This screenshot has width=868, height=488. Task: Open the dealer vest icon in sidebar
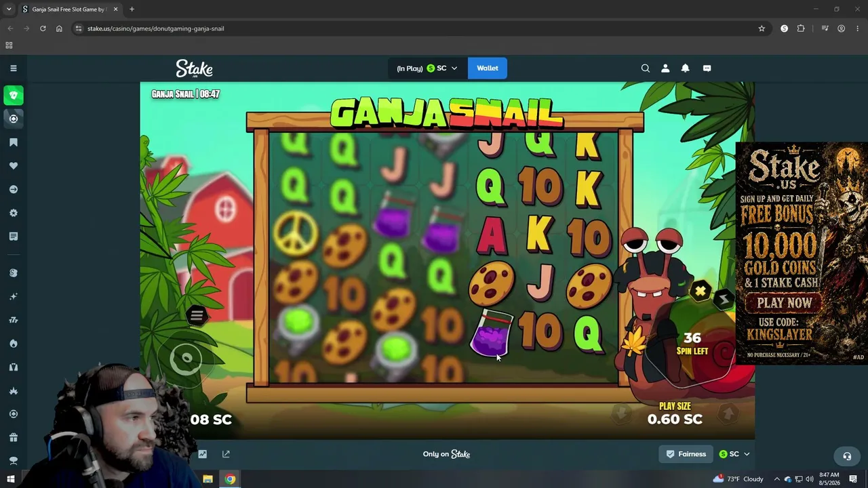pos(14,367)
